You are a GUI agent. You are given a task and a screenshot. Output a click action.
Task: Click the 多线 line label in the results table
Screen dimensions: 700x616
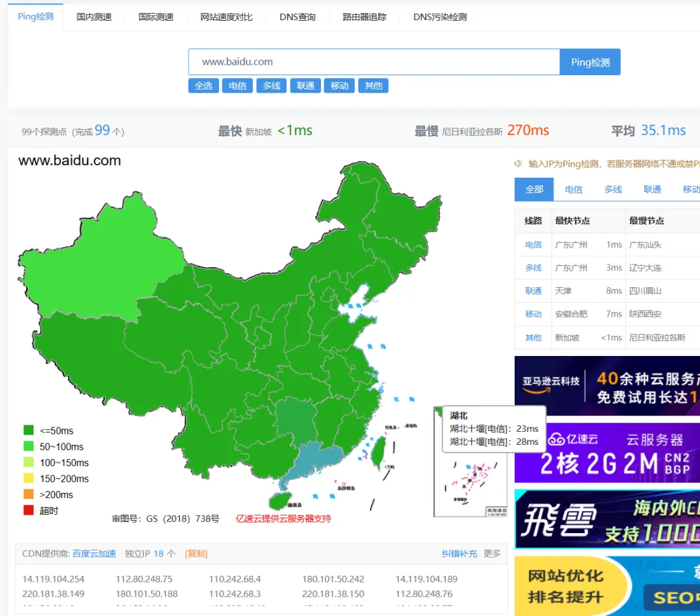point(532,267)
